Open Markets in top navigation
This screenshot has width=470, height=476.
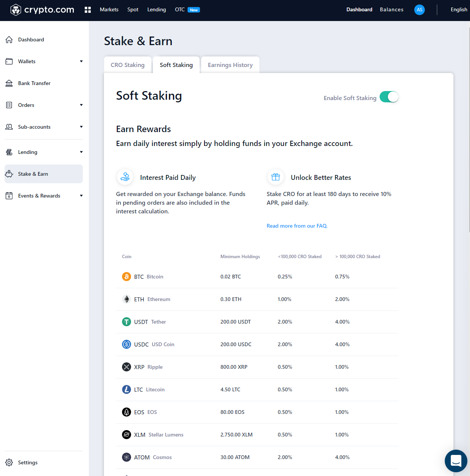(x=109, y=10)
